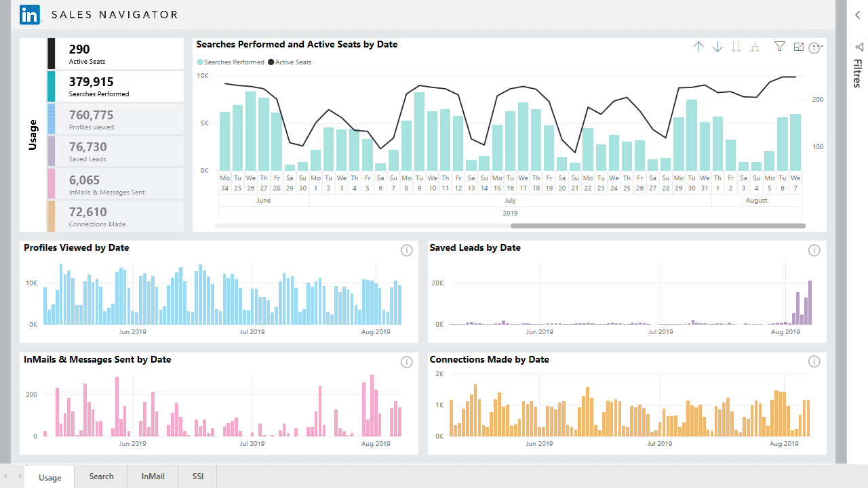Select the Connections Made 72,610 card
868x488 pixels.
[115, 216]
